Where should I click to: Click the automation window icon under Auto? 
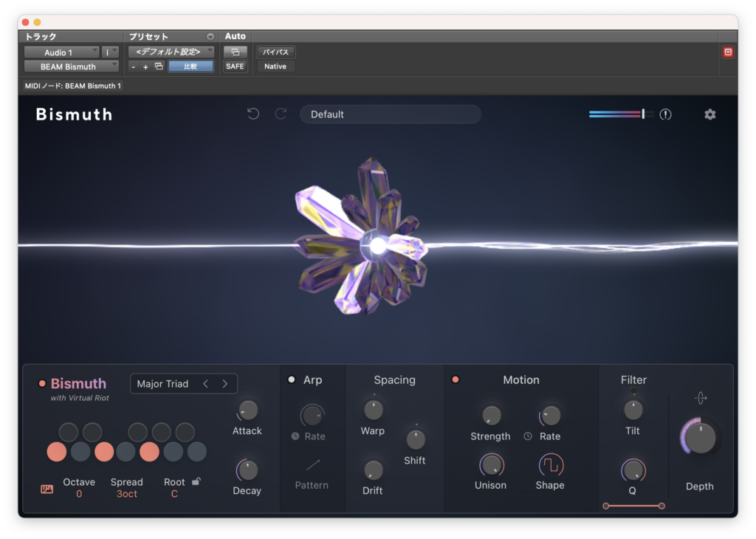[236, 52]
